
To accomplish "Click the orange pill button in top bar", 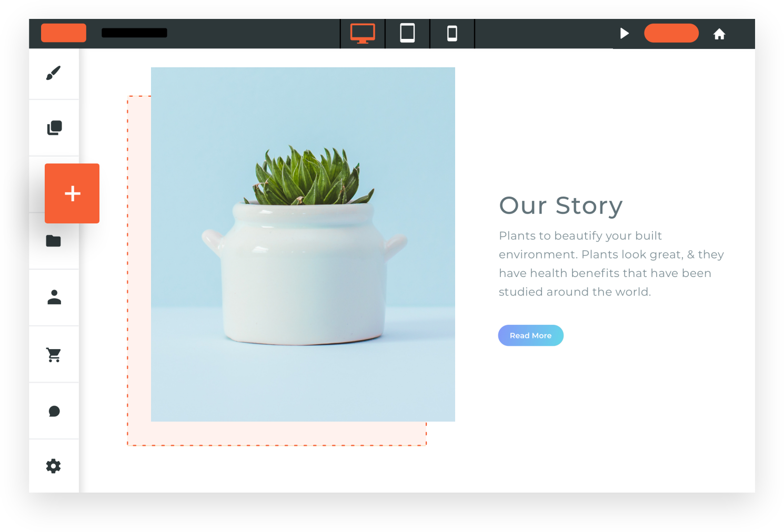I will (x=671, y=33).
